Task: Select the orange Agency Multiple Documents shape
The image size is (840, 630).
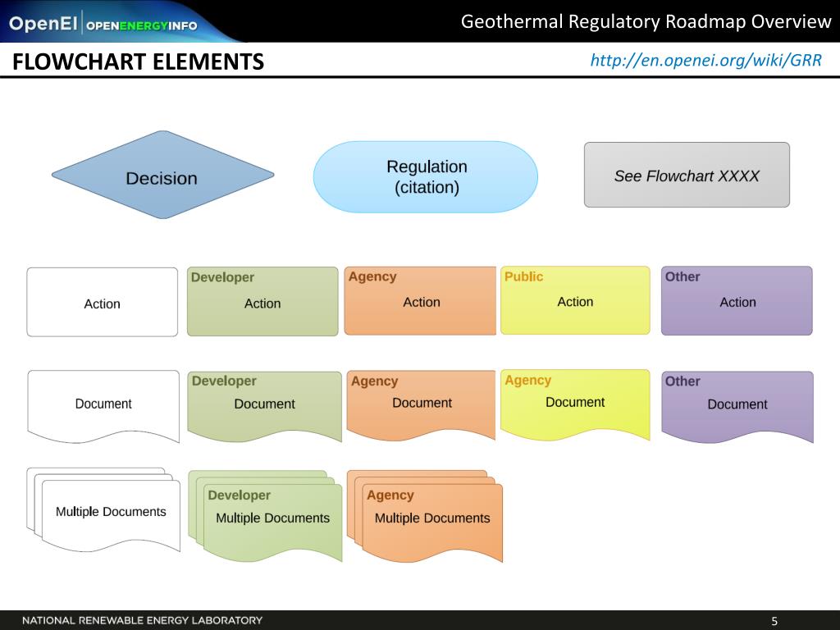Action: point(425,516)
